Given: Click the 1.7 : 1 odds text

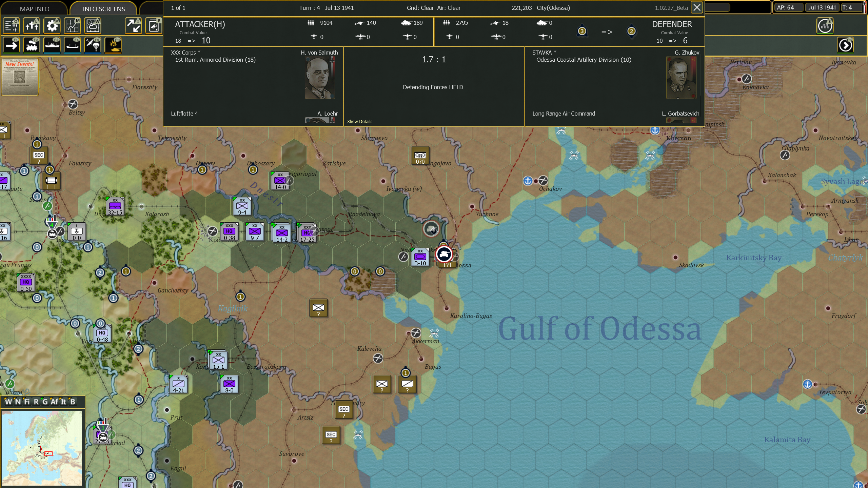Looking at the screenshot, I should point(434,60).
